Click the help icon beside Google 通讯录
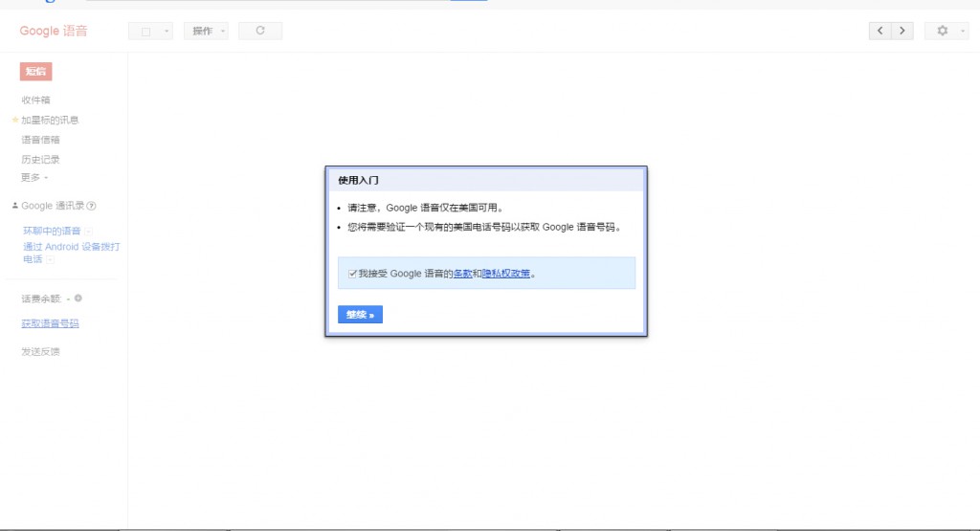 (x=91, y=206)
